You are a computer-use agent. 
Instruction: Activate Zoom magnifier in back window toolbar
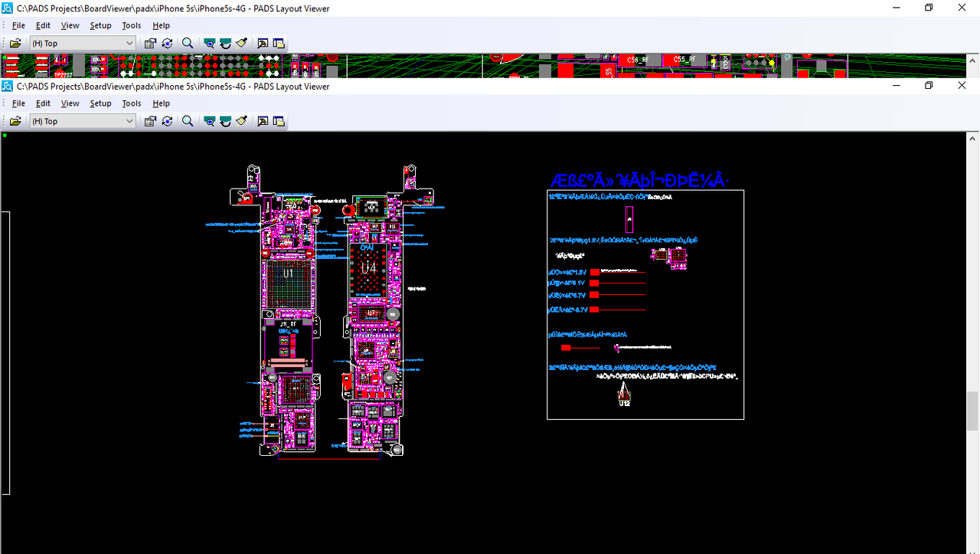pyautogui.click(x=188, y=44)
